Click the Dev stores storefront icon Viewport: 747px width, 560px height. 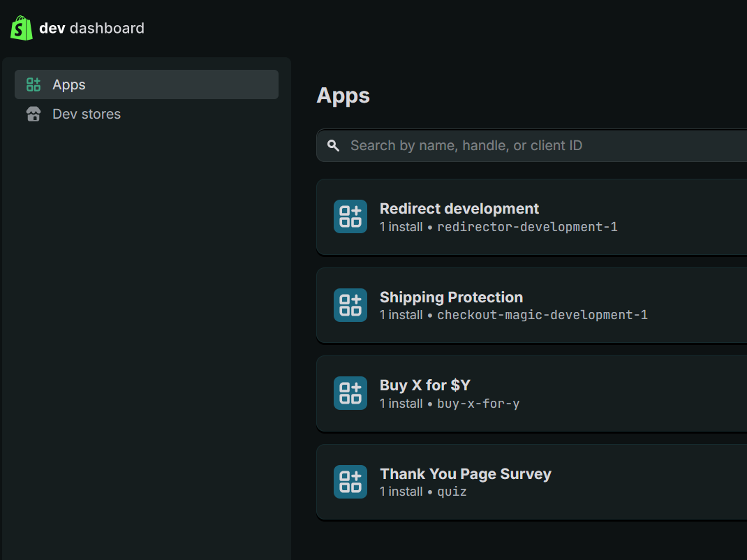pos(34,115)
